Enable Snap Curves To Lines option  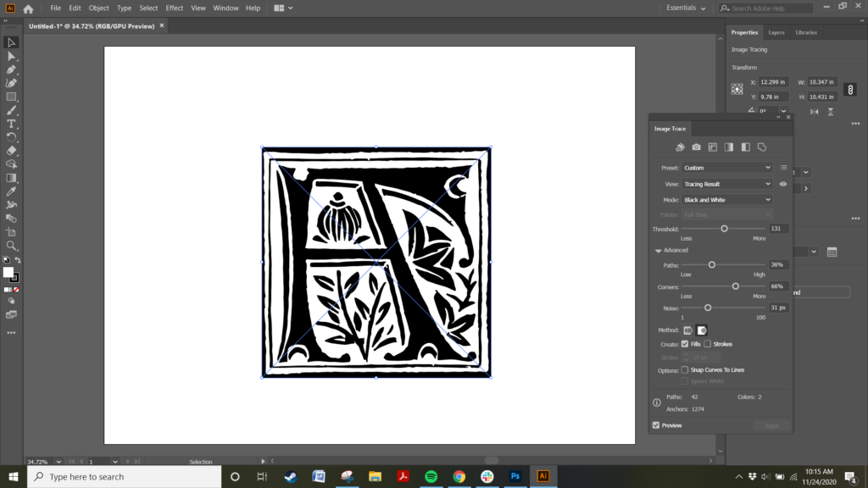(x=685, y=370)
